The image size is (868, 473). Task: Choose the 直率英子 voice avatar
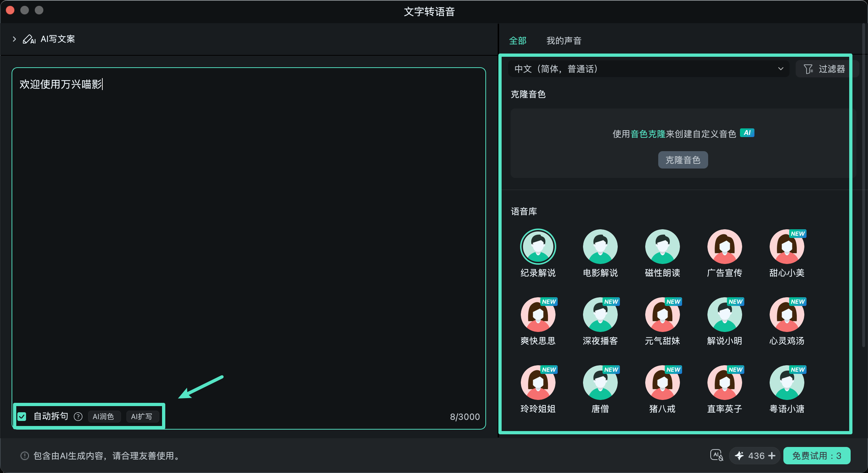(725, 383)
